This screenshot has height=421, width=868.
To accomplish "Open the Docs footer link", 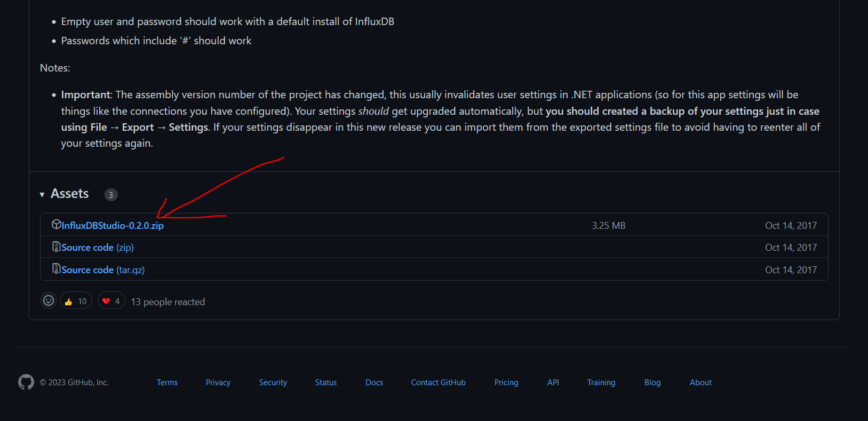I will [x=375, y=383].
